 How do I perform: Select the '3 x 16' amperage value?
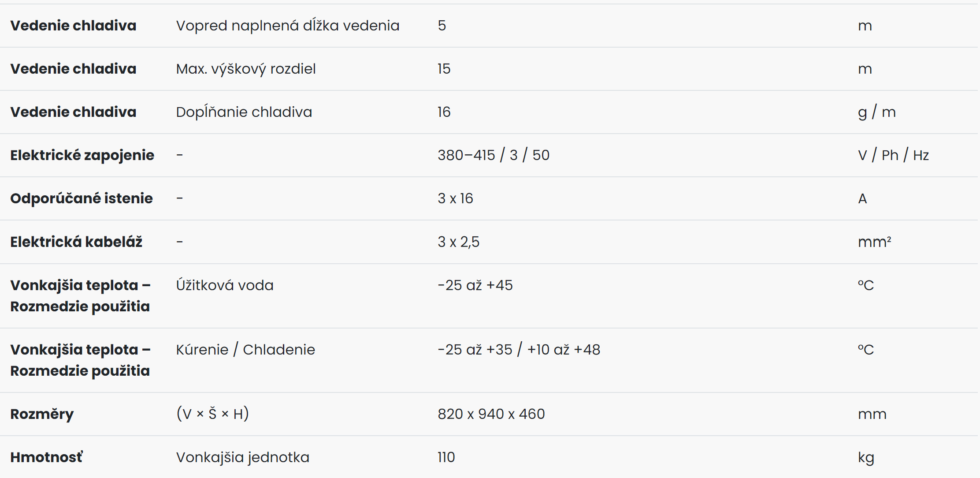(455, 198)
